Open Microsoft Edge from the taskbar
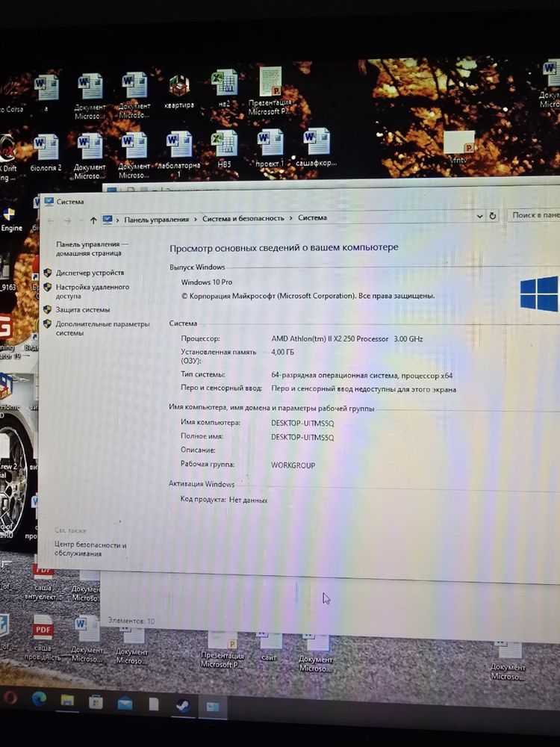Image resolution: width=560 pixels, height=747 pixels. click(39, 699)
